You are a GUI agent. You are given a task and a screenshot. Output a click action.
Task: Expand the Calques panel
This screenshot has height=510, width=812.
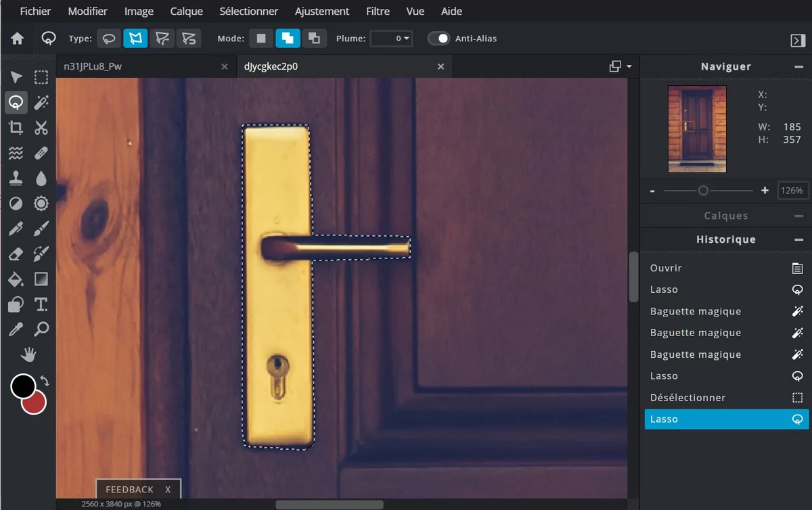(x=798, y=216)
